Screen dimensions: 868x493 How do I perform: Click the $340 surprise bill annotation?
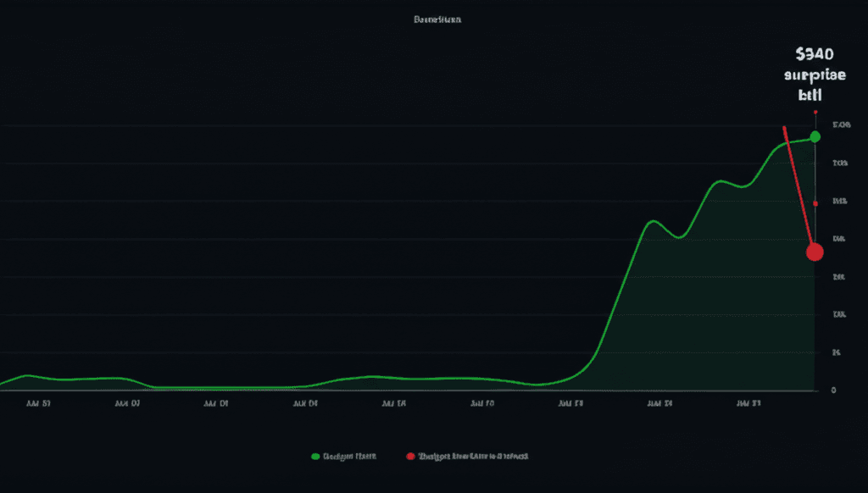(816, 74)
